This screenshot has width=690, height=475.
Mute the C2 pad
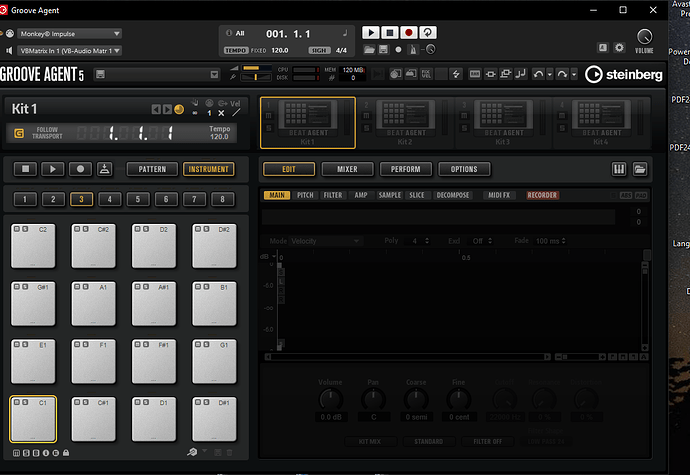click(17, 229)
